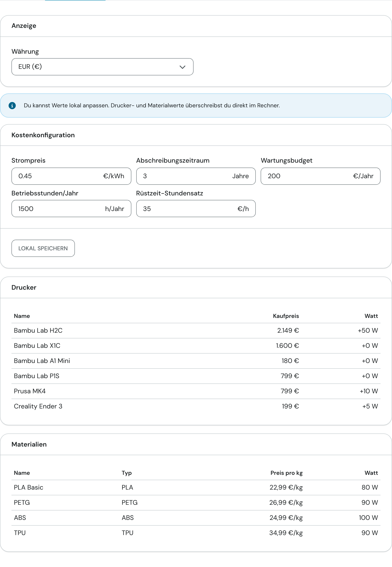Select the Bambu Lab A1 Mini row
392x567 pixels.
[196, 361]
